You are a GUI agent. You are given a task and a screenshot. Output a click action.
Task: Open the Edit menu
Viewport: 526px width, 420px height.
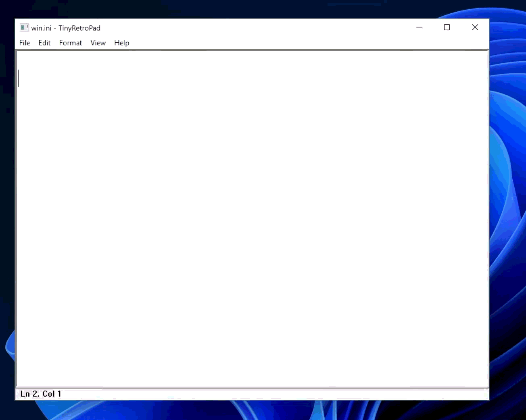tap(44, 43)
